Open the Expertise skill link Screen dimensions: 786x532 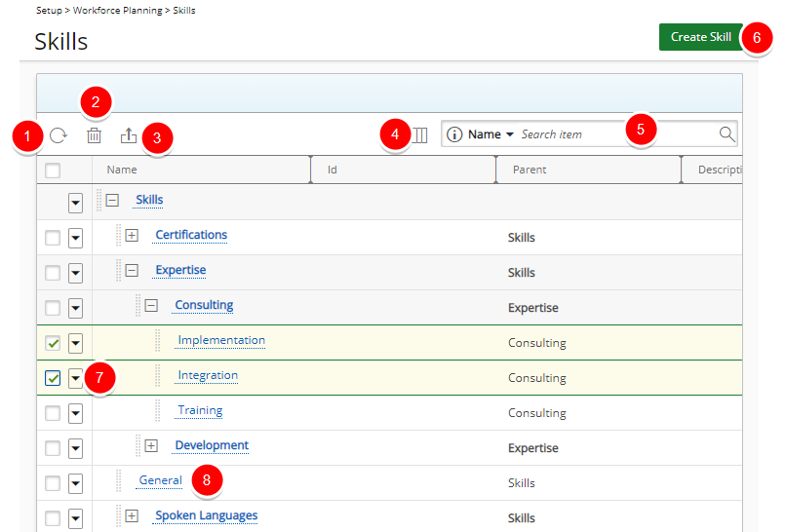180,270
